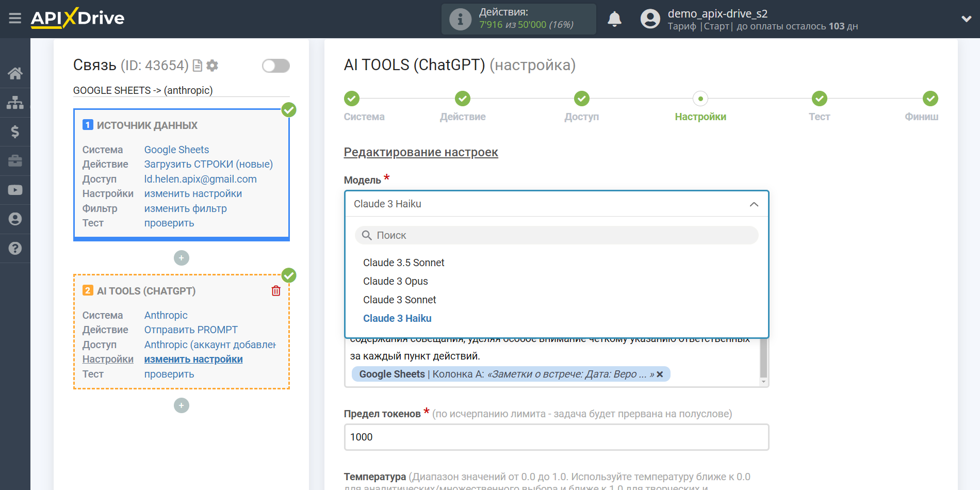980x490 pixels.
Task: Remove the Google Sheets Колонка A tag
Action: click(x=660, y=374)
